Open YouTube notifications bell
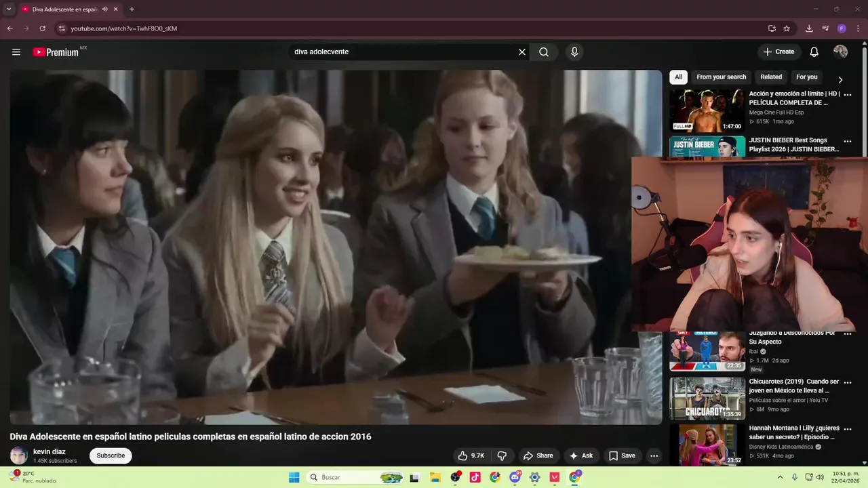This screenshot has width=868, height=488. [814, 52]
